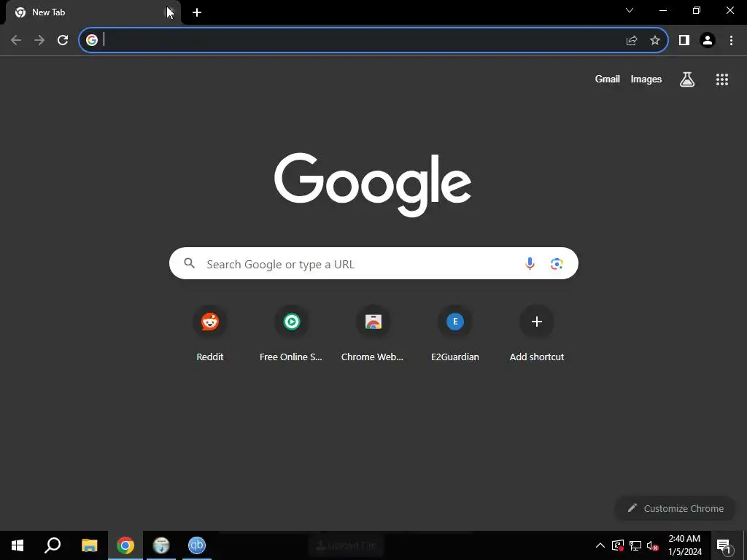Open the Free Online S... shortcut

click(291, 333)
